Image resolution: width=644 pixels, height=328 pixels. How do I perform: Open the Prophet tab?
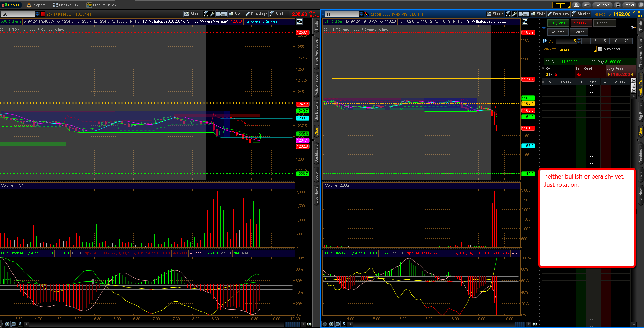click(x=36, y=5)
